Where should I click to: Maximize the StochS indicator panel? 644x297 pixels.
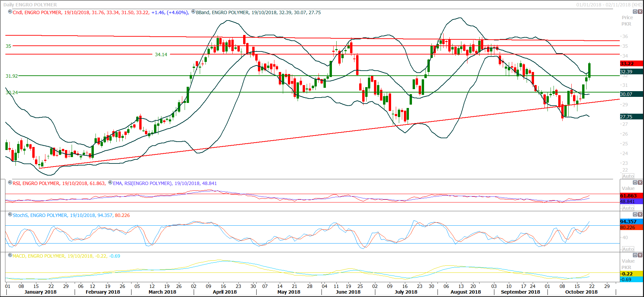click(x=635, y=214)
